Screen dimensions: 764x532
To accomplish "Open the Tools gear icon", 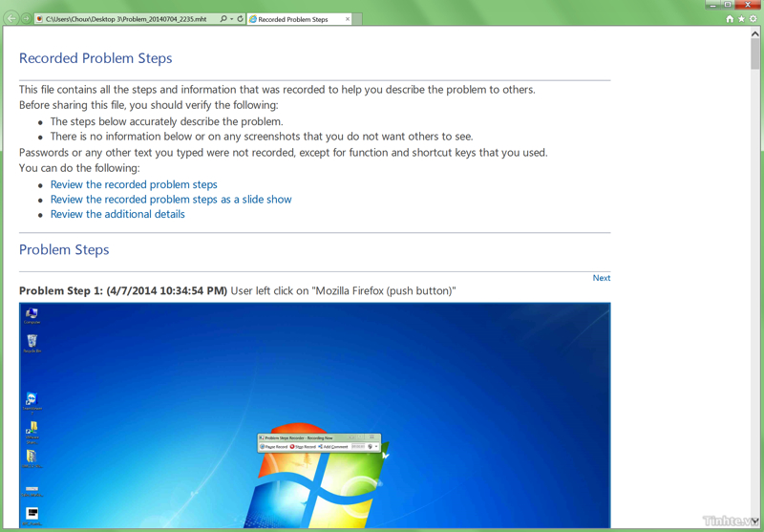I will click(753, 19).
